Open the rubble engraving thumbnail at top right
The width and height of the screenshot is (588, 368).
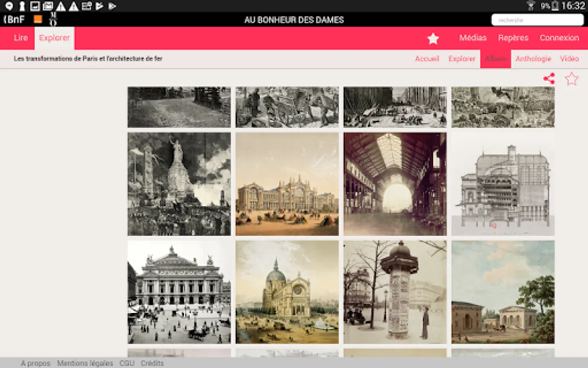click(x=503, y=107)
